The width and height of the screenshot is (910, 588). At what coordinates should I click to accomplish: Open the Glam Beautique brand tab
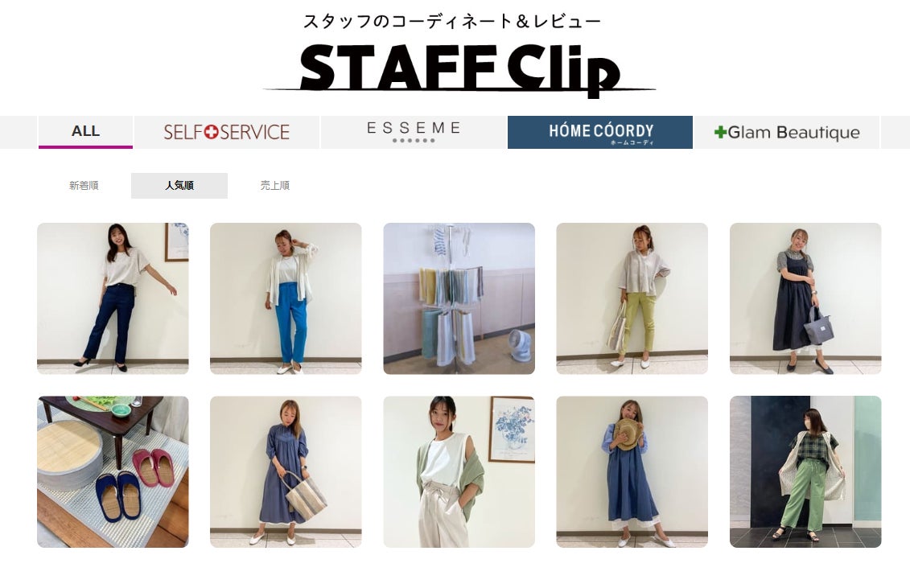[x=787, y=132]
